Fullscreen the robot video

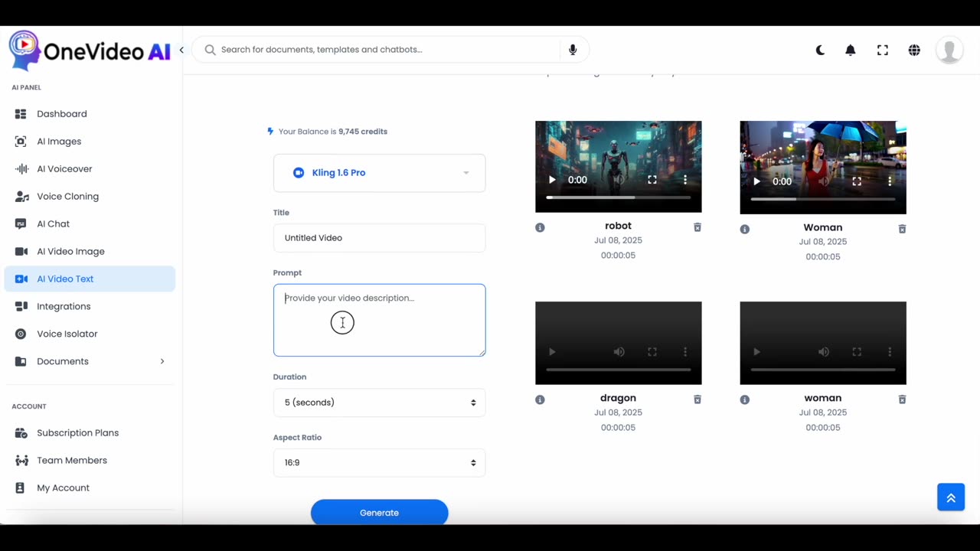click(x=652, y=180)
